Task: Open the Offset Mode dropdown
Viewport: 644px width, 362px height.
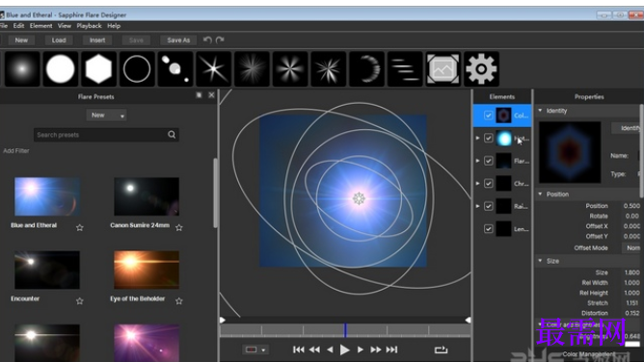Action: 632,247
